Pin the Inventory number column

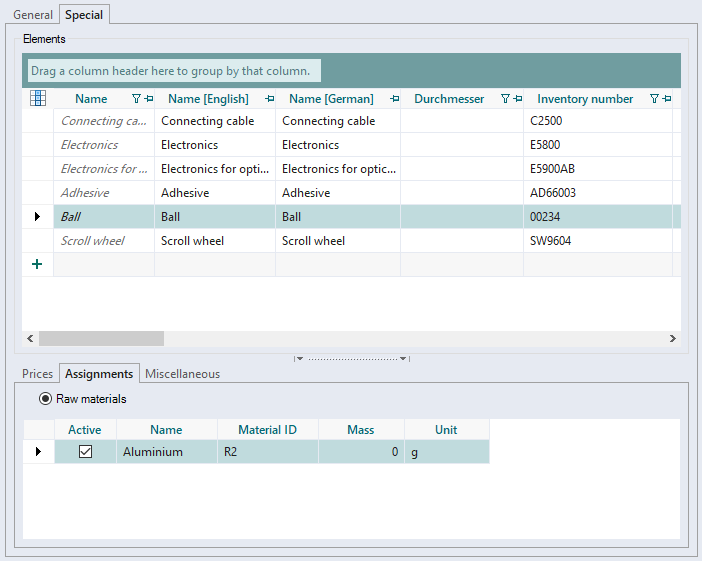[x=667, y=99]
